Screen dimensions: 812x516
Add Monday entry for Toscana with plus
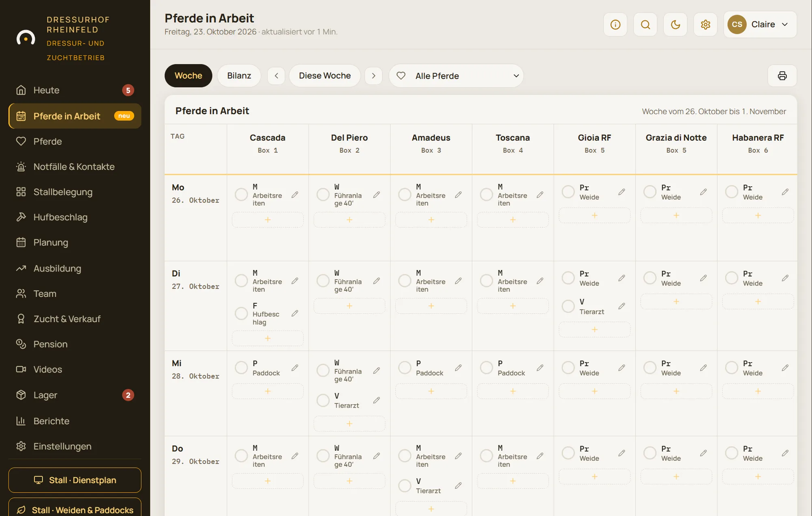(x=513, y=220)
